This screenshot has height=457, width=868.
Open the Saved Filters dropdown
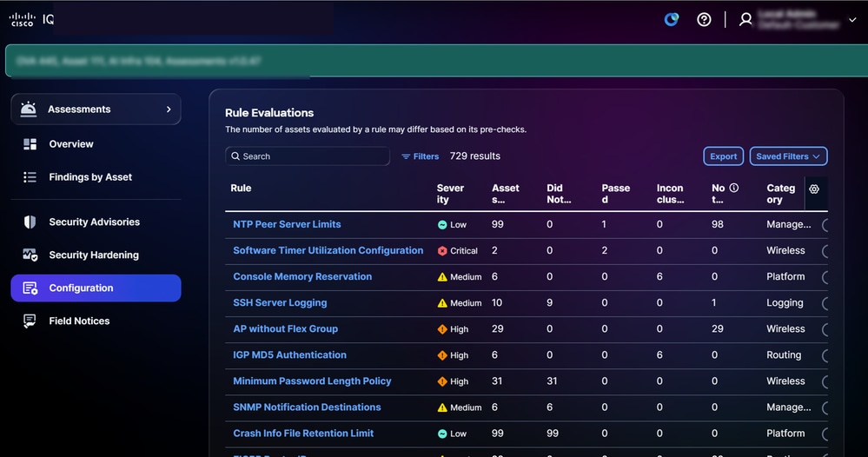788,156
